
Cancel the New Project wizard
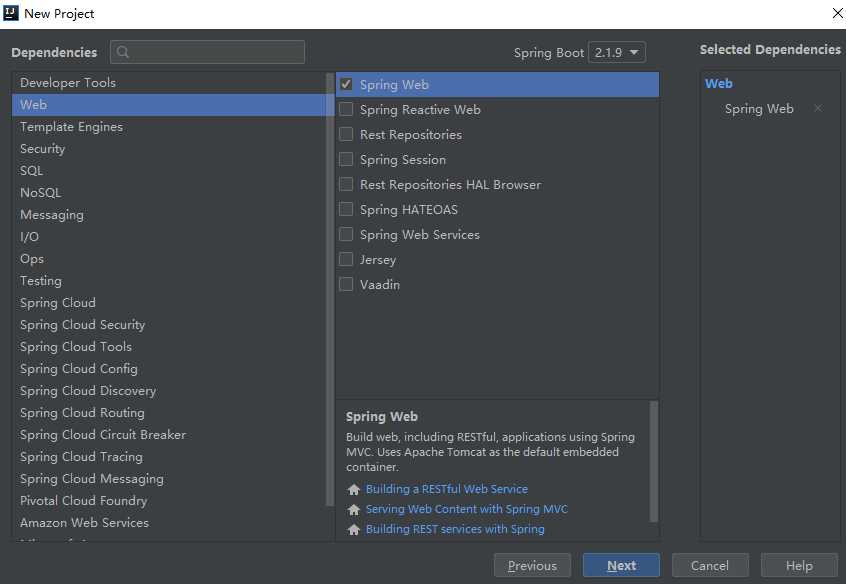pos(710,566)
